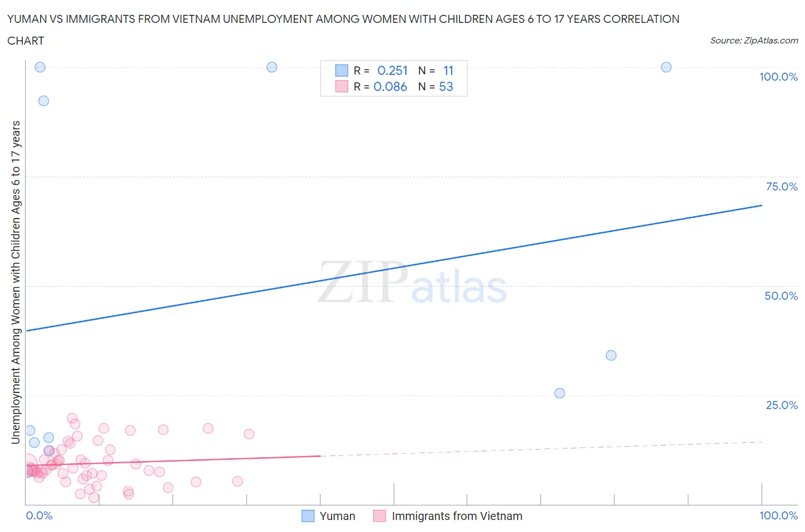
Task: Select the Immigrants from Vietnam legend label
Action: 457,516
